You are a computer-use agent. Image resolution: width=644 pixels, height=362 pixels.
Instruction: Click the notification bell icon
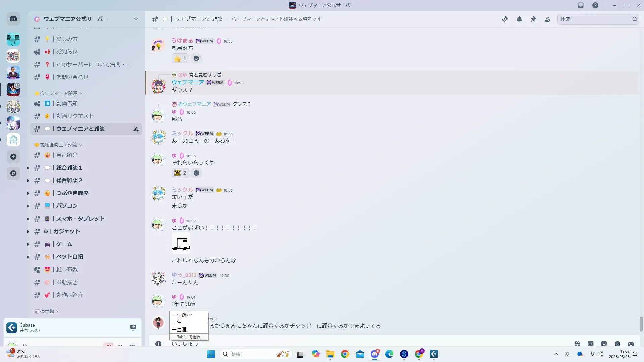(519, 19)
